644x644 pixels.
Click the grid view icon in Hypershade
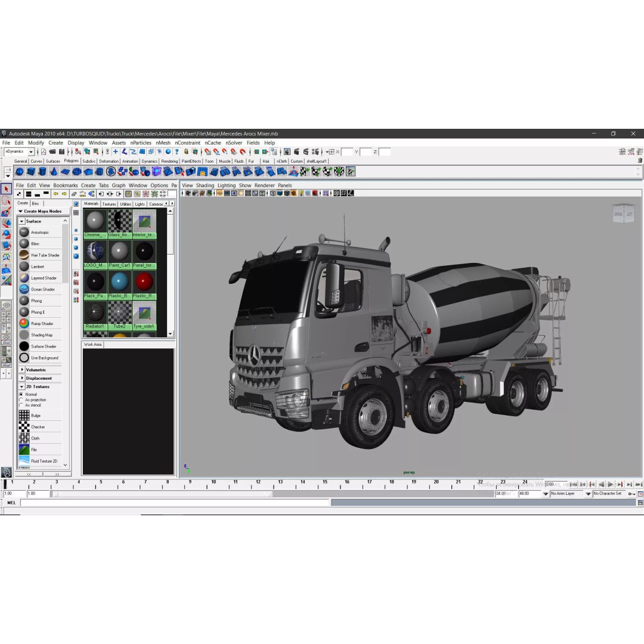pyautogui.click(x=76, y=213)
